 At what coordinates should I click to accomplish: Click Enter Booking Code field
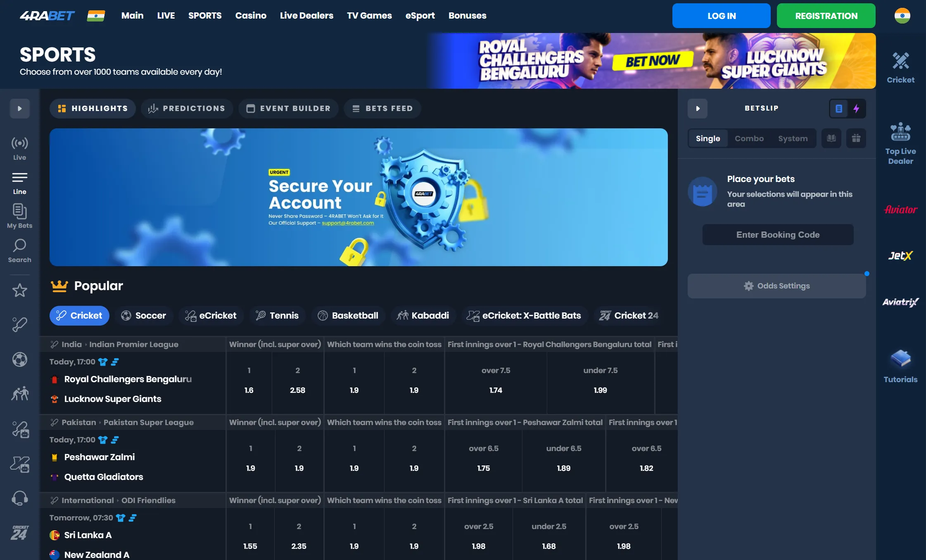(778, 235)
